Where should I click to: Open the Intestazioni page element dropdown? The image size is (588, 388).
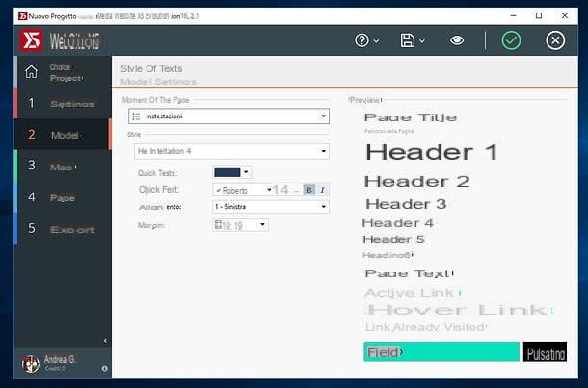[x=228, y=116]
